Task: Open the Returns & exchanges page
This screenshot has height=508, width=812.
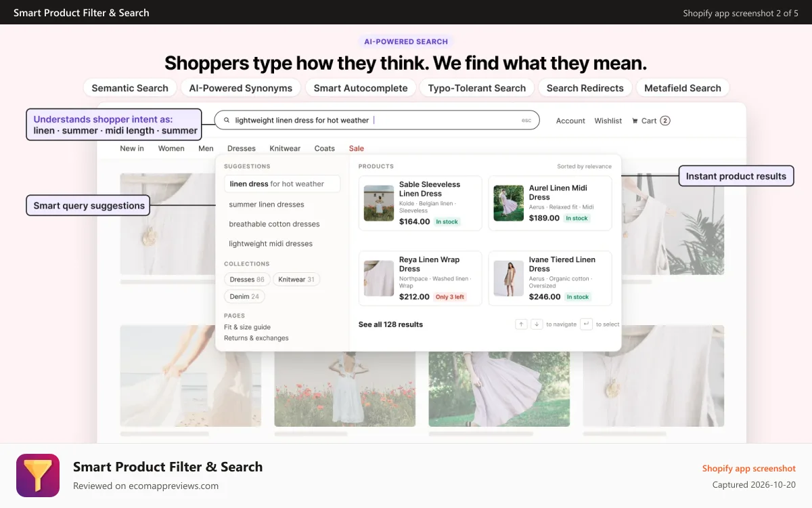Action: [x=256, y=338]
